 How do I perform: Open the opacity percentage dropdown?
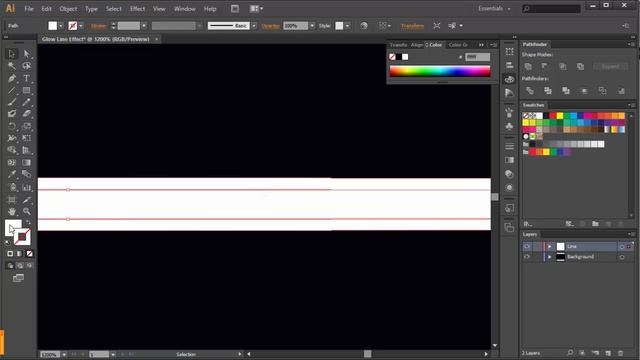point(312,26)
